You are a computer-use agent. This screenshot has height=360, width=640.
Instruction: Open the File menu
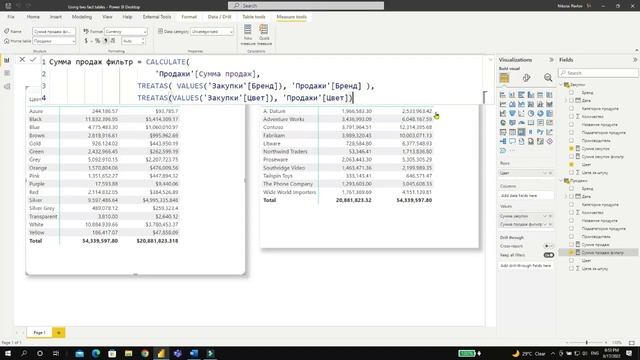11,17
